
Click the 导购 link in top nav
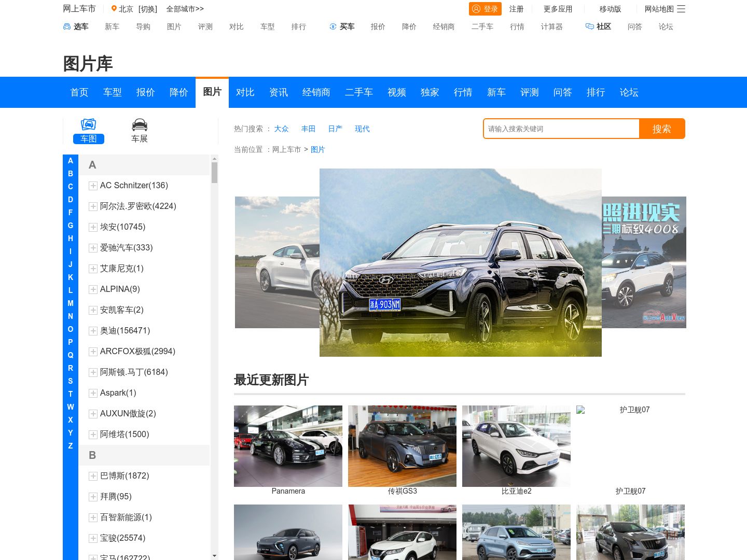(143, 26)
